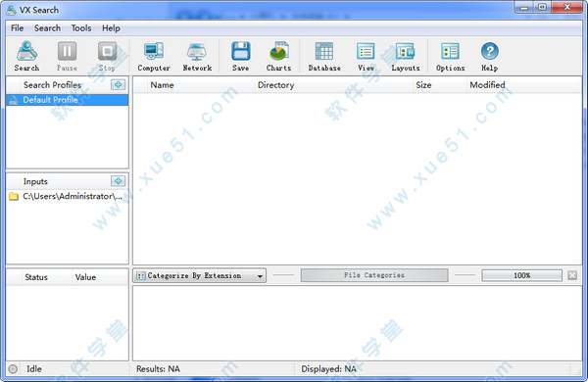Click the View toolbar icon
This screenshot has height=382, width=588.
click(x=366, y=56)
